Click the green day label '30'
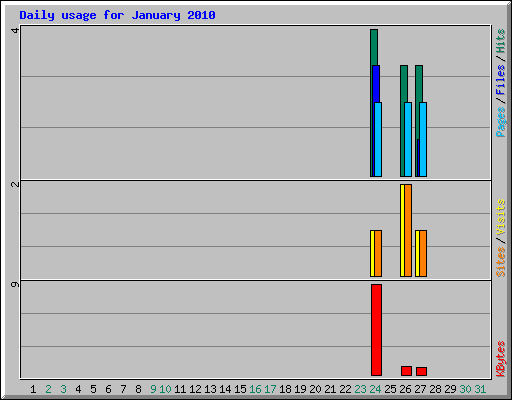 tap(465, 389)
